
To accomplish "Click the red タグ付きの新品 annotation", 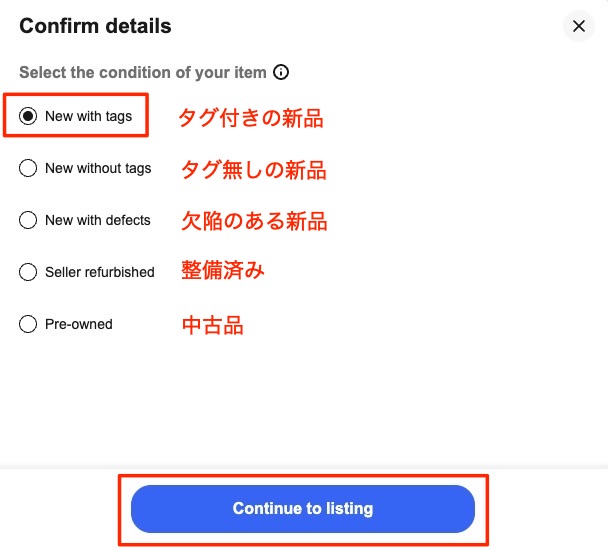I will pos(251,119).
